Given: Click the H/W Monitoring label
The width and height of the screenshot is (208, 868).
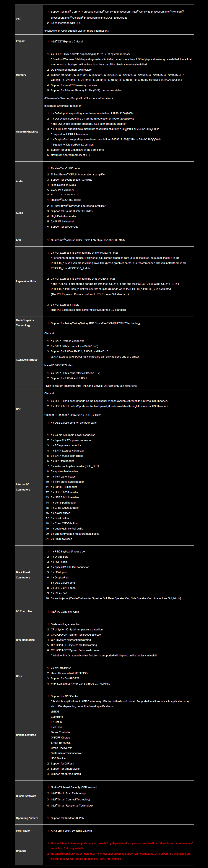Looking at the screenshot, I should click(x=25, y=640).
